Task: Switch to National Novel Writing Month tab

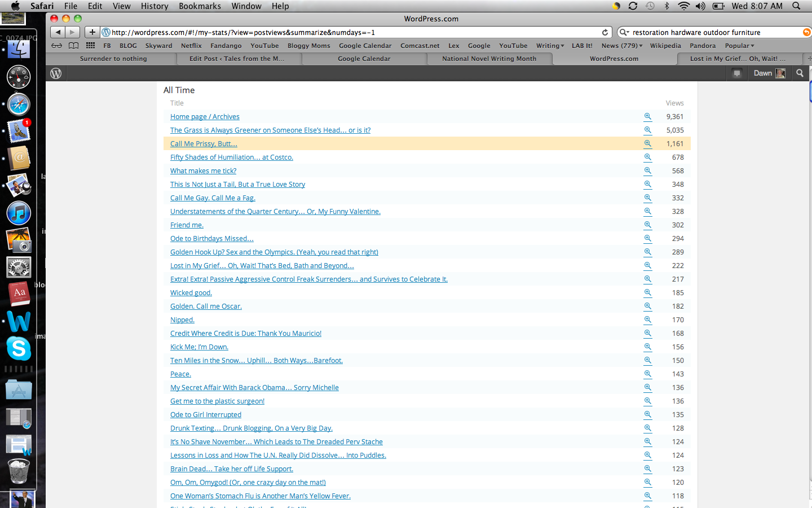Action: [x=489, y=59]
